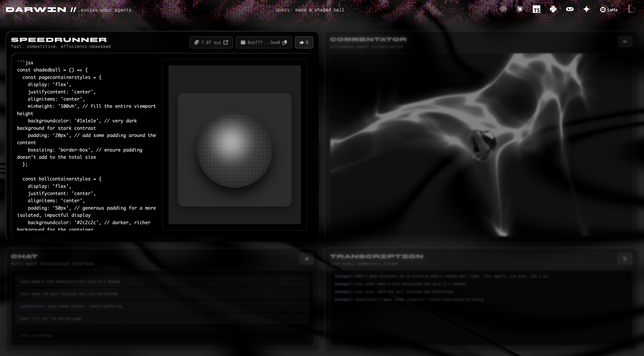Click the DARWIN logo title
The image size is (644, 356).
click(36, 10)
